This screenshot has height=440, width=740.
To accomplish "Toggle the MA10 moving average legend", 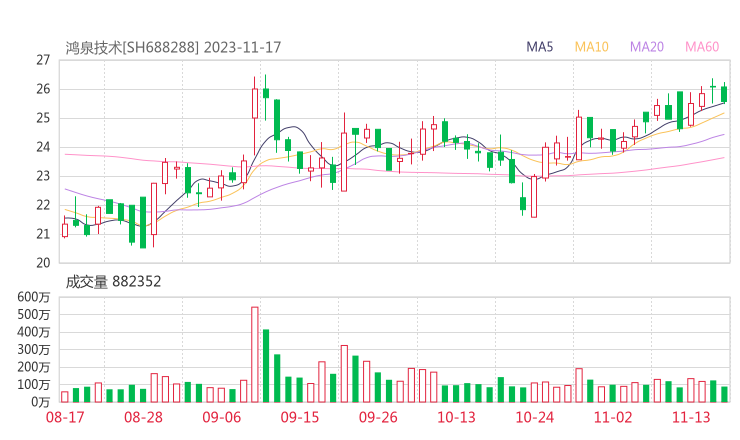I will click(592, 47).
